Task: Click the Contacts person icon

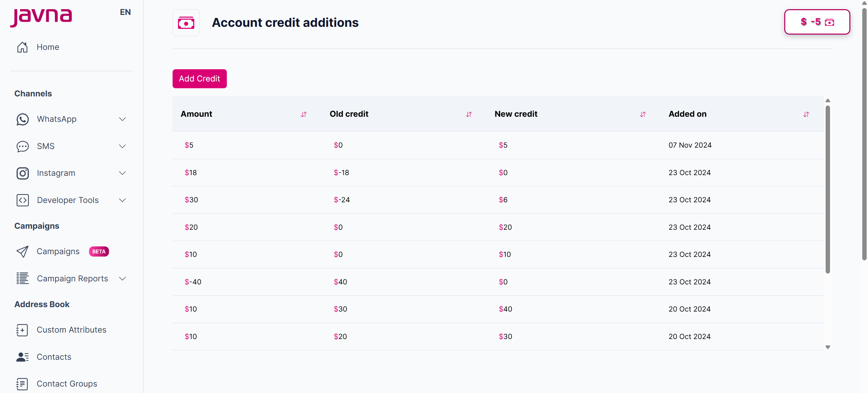Action: point(22,357)
